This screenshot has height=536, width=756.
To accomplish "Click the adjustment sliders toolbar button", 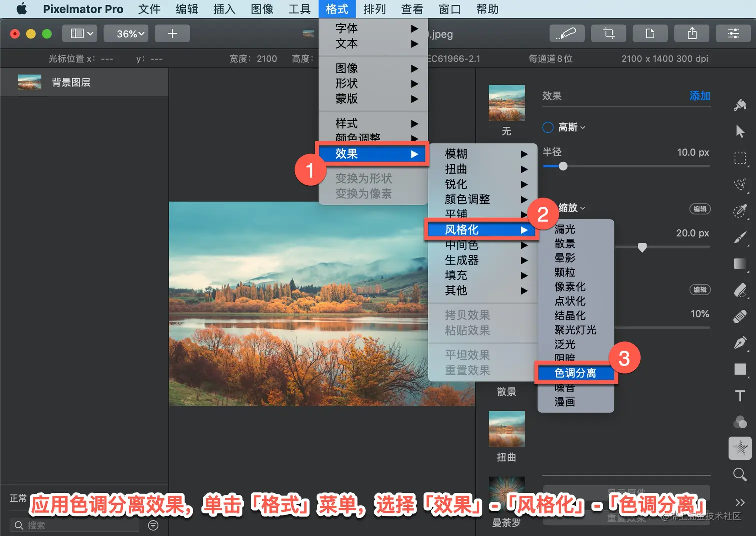I will [733, 33].
